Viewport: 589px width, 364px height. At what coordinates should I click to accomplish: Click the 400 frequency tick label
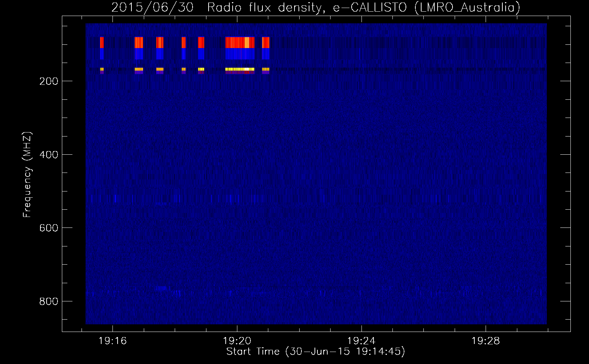(x=48, y=155)
